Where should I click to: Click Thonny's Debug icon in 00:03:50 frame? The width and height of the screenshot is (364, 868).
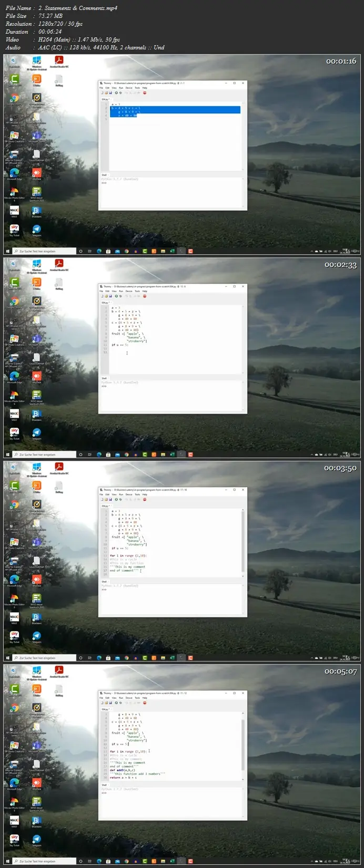[120, 499]
